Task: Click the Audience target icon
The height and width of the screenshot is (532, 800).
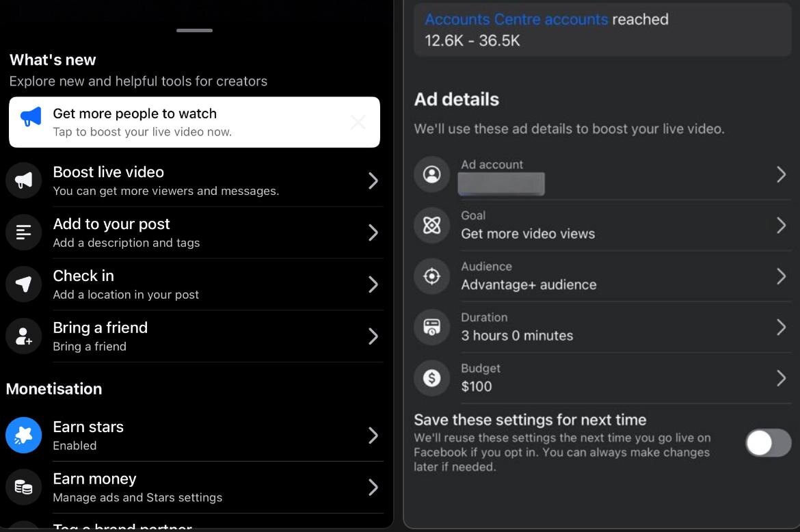Action: tap(431, 276)
